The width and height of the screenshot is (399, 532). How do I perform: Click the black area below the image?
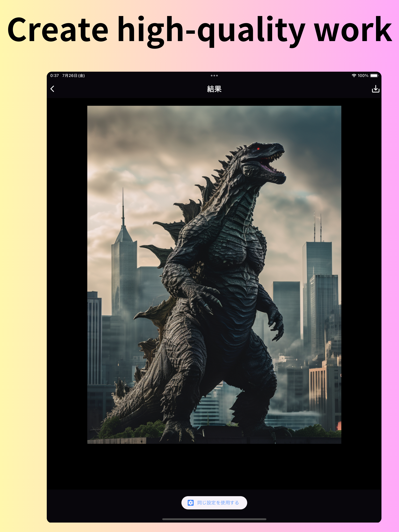(214, 467)
